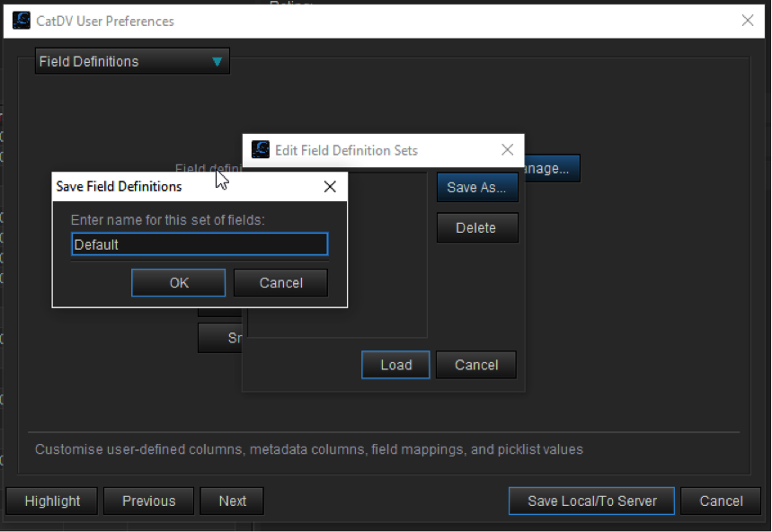Click the field set name input containing Default

(x=200, y=244)
